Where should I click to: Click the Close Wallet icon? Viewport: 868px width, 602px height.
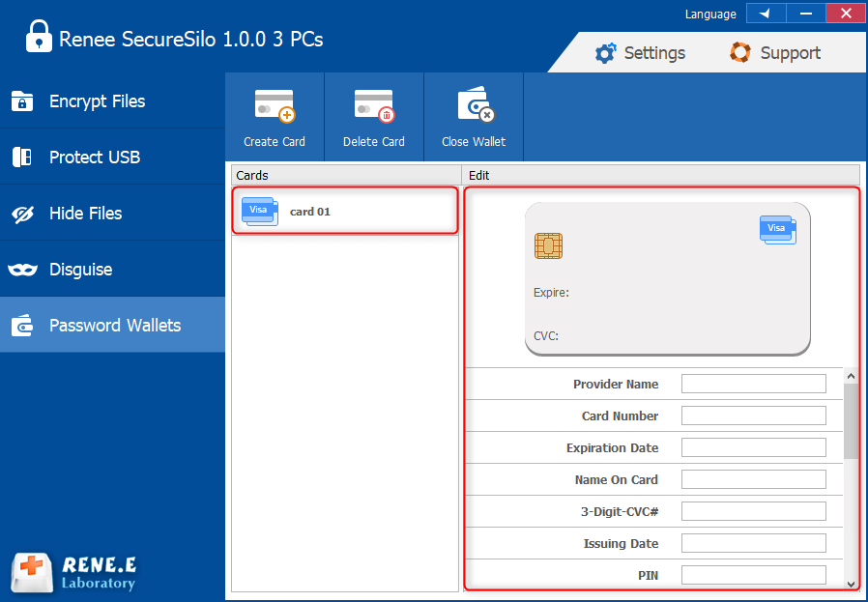[x=474, y=105]
